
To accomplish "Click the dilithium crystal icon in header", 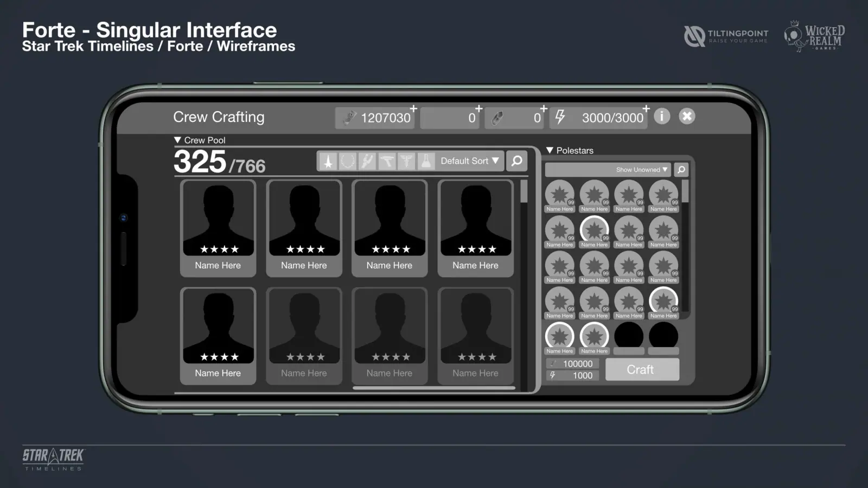I will 497,118.
